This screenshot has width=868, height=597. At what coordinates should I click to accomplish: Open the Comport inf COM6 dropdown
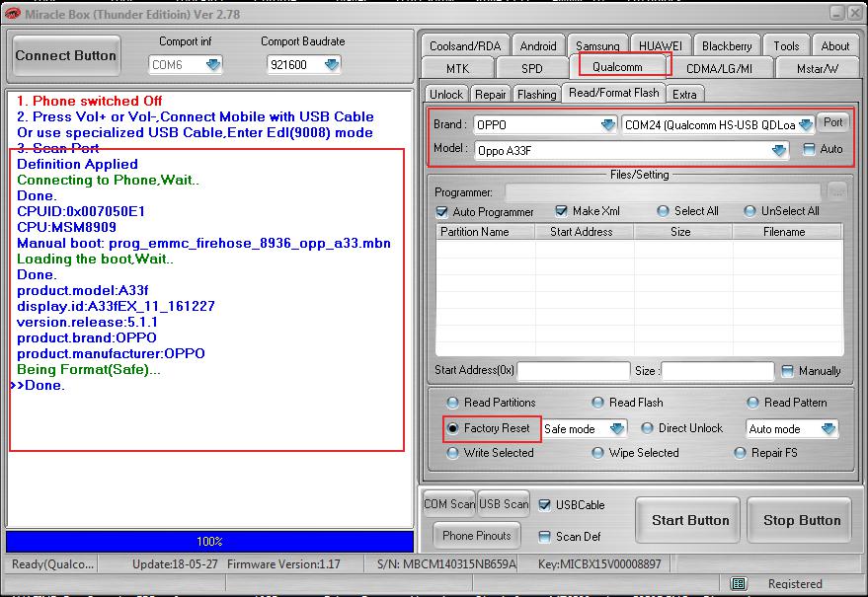pyautogui.click(x=213, y=65)
